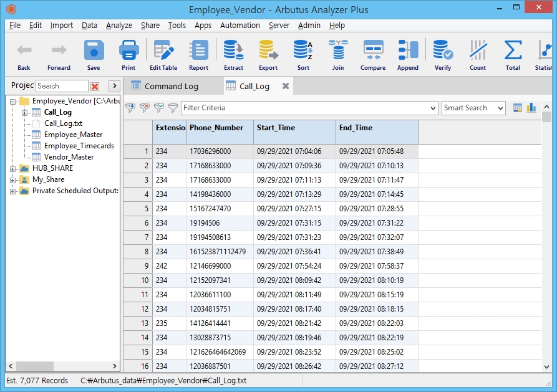
Task: Expand the My_Share folder
Action: pyautogui.click(x=13, y=180)
